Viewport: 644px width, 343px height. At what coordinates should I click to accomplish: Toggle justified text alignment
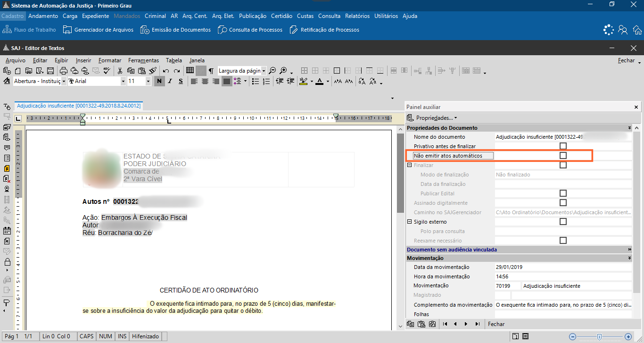click(x=227, y=81)
